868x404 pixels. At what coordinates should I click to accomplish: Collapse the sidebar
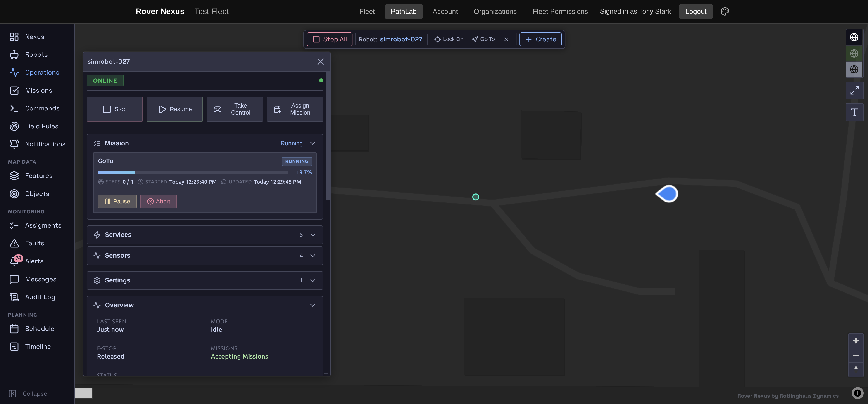(28, 394)
